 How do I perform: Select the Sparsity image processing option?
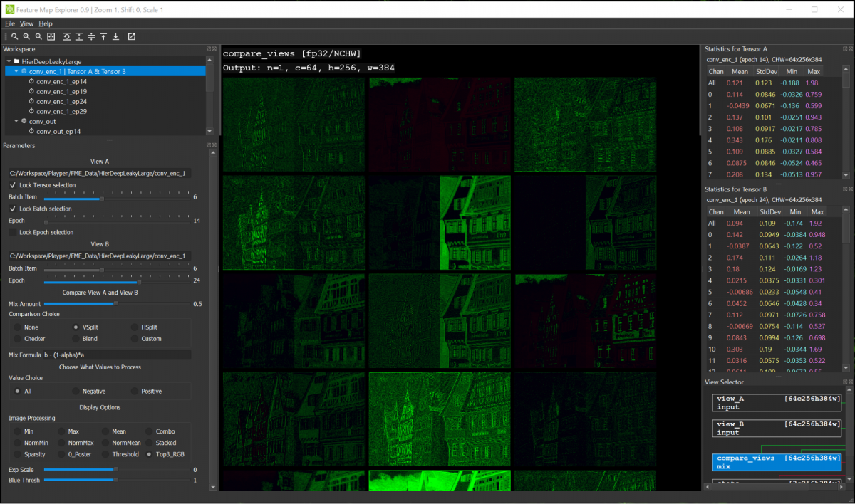tap(18, 454)
